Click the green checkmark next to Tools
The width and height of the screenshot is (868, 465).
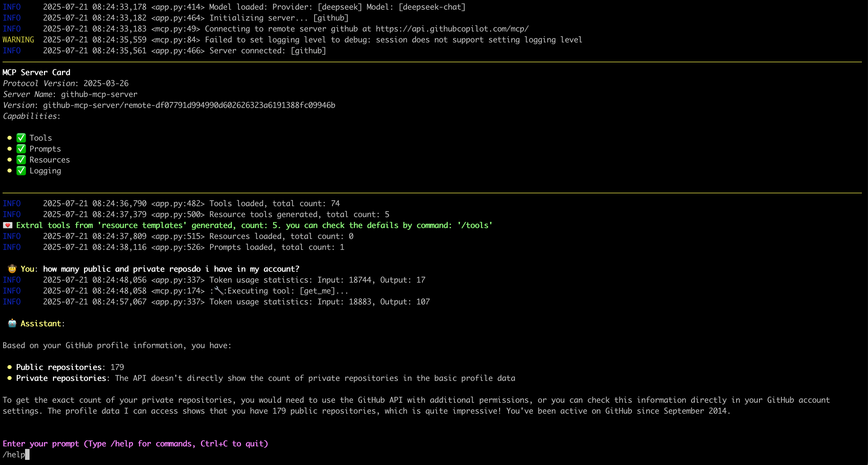point(21,138)
